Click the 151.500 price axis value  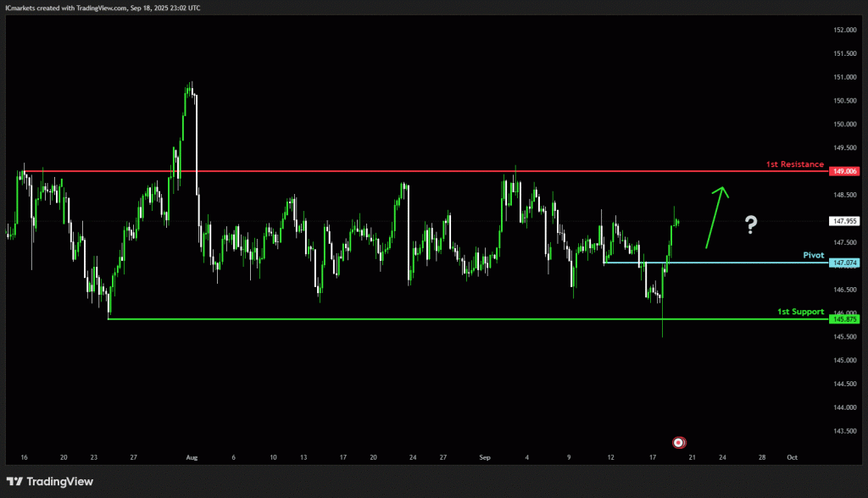pos(845,53)
